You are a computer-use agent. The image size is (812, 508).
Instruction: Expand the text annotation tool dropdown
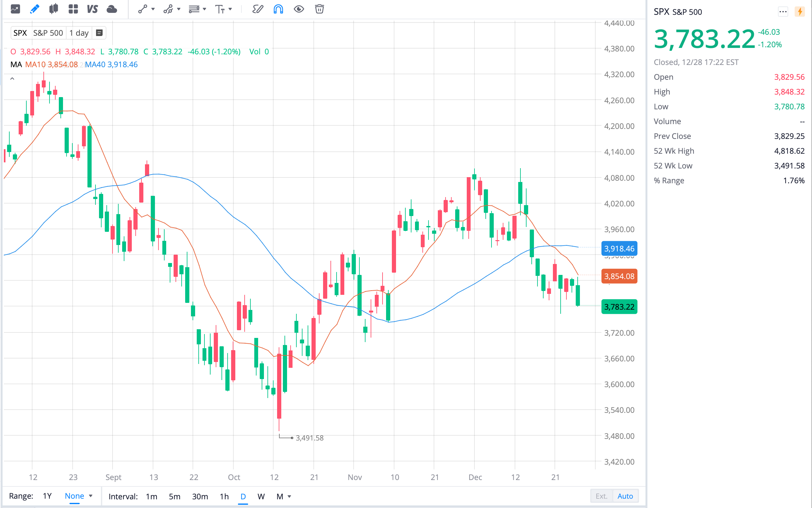pos(230,9)
